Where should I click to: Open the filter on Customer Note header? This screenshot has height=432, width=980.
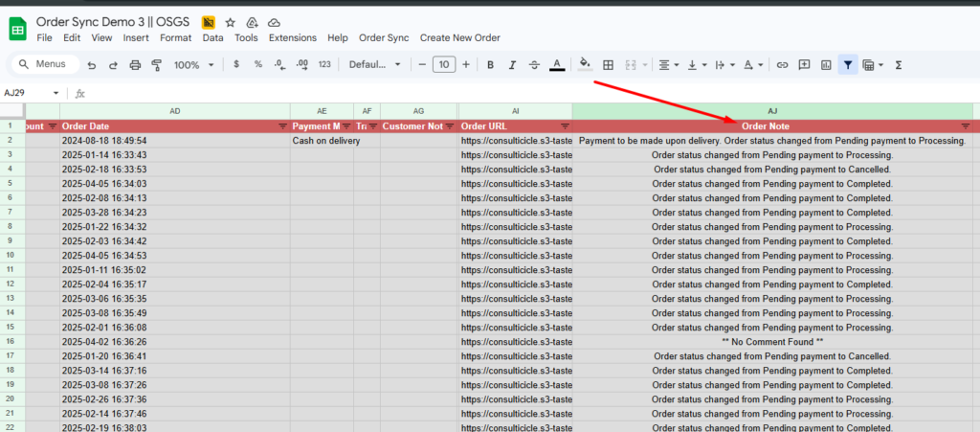pyautogui.click(x=450, y=126)
